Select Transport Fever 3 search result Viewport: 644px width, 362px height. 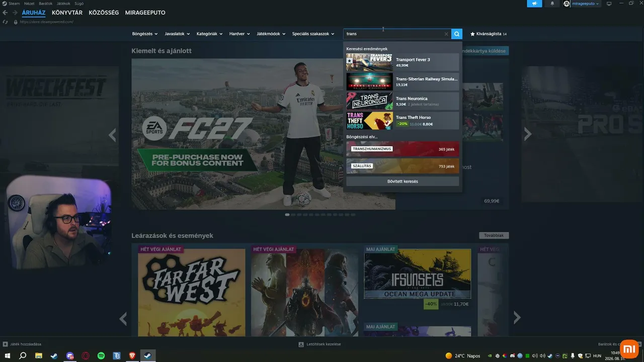403,62
